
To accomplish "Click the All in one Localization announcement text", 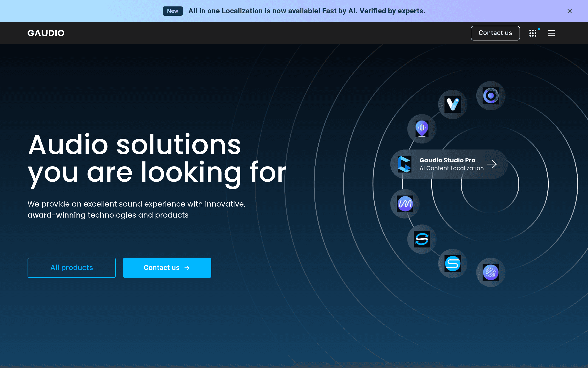I will tap(307, 11).
